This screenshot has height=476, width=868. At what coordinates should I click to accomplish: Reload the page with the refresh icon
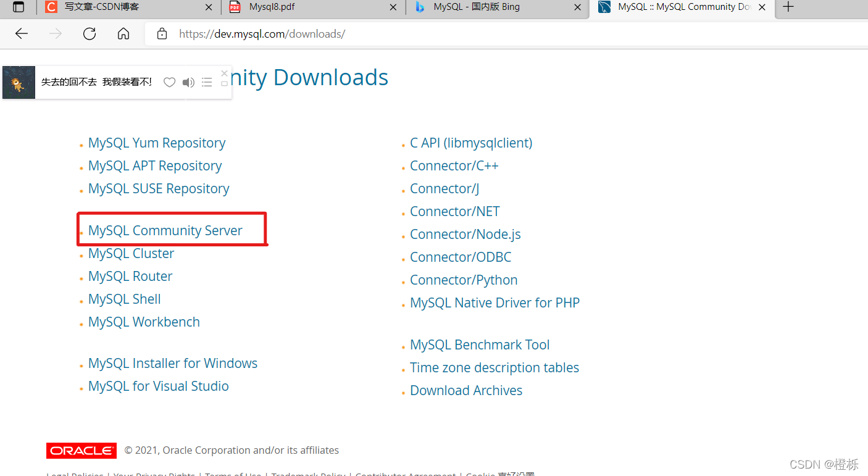click(90, 33)
